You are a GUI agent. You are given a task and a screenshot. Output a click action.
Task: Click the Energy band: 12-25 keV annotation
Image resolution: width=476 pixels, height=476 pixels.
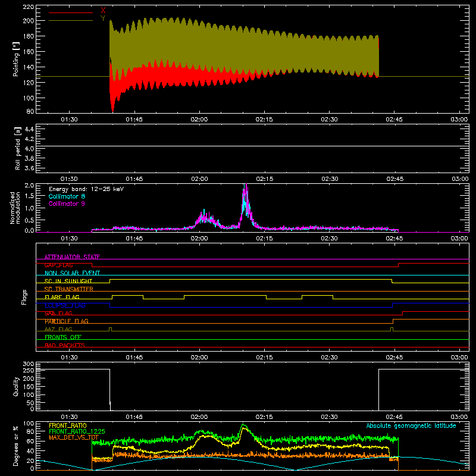coord(86,189)
